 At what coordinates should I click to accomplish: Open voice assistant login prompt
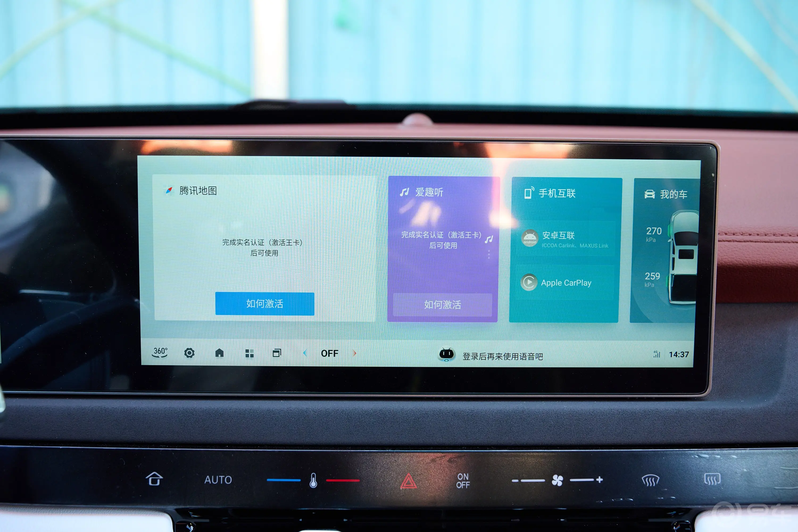(x=487, y=353)
